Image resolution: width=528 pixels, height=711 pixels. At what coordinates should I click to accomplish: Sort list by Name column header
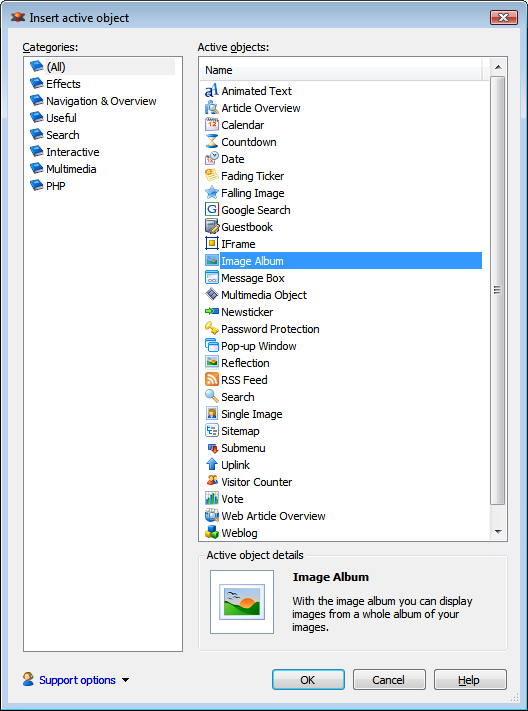point(341,70)
